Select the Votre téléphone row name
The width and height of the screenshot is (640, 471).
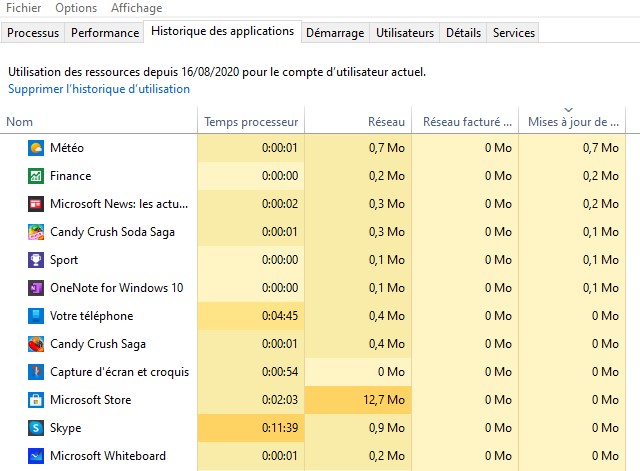coord(91,316)
